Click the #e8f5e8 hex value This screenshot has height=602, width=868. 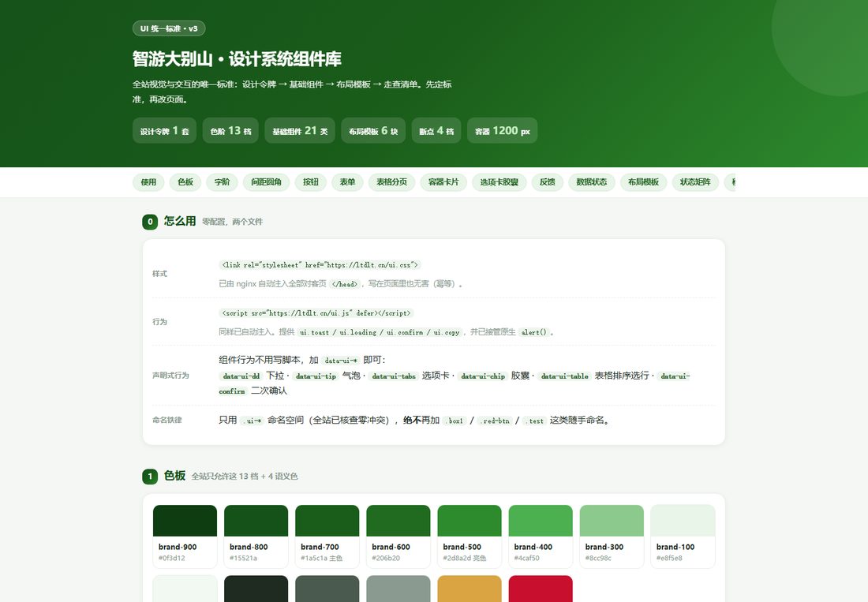pyautogui.click(x=669, y=559)
